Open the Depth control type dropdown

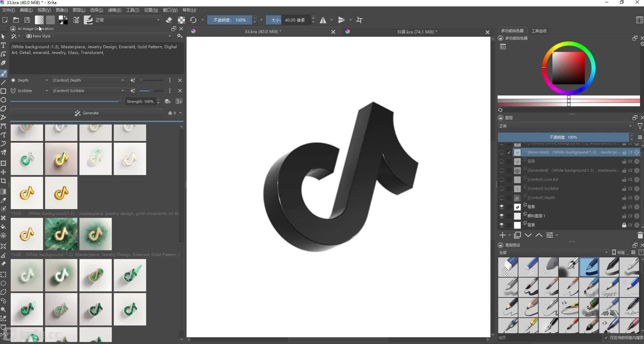(30, 80)
